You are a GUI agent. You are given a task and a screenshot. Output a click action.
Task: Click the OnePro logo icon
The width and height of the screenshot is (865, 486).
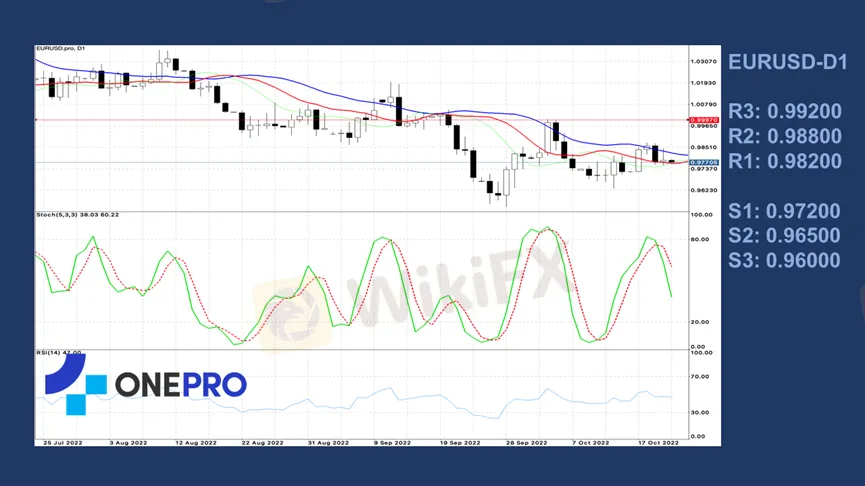point(75,384)
